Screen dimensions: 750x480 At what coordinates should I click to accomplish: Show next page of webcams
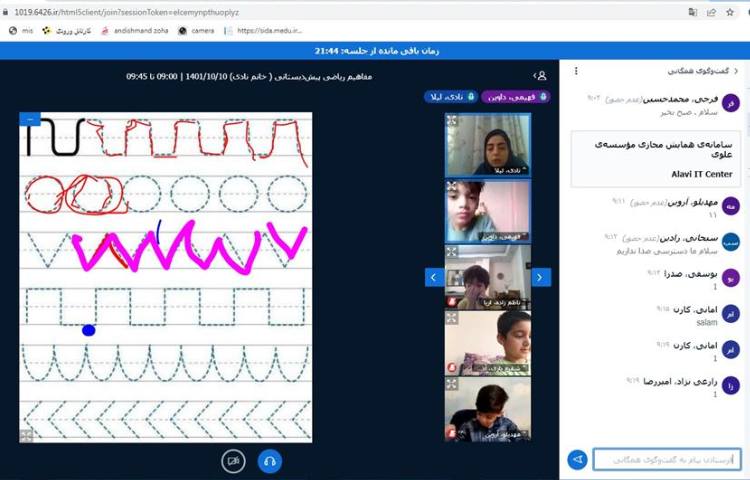click(x=541, y=277)
